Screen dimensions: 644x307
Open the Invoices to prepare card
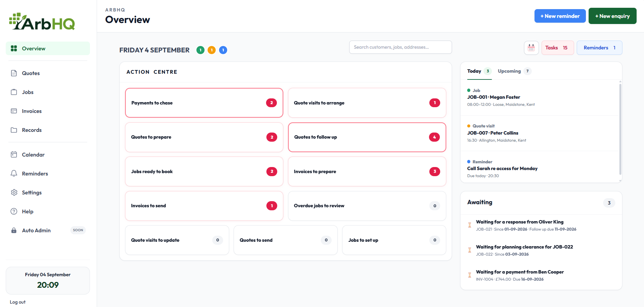[367, 171]
